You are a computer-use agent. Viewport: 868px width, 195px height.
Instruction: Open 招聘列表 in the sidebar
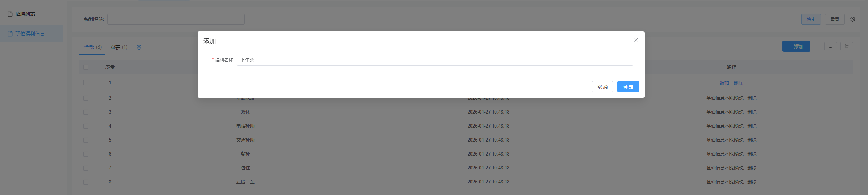(x=25, y=14)
